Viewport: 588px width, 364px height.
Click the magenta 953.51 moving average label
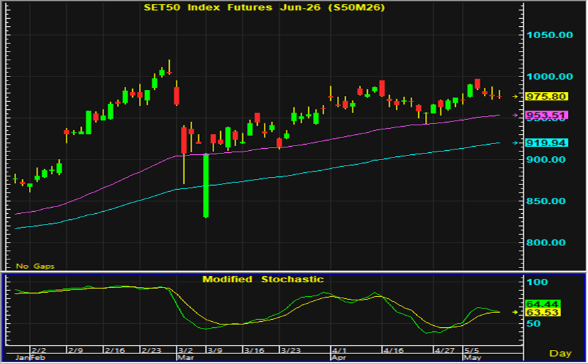pos(546,115)
